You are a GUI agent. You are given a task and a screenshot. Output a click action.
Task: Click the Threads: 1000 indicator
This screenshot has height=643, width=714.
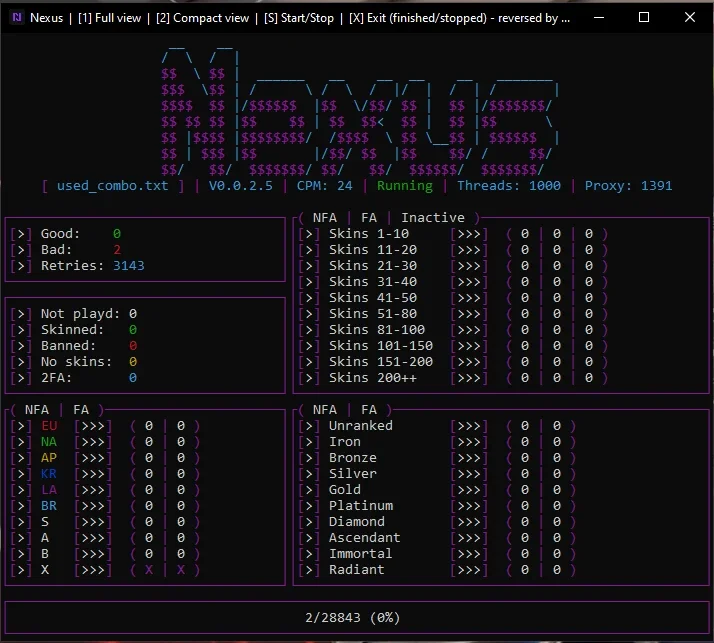point(509,186)
